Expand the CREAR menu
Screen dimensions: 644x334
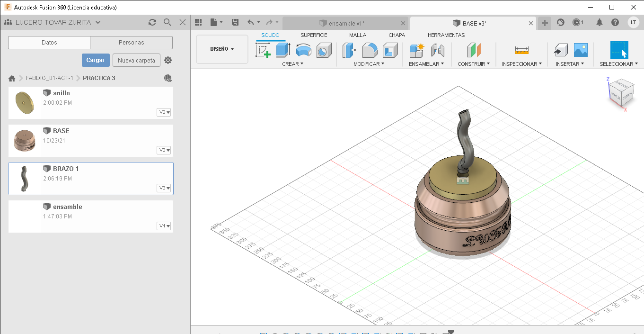292,64
